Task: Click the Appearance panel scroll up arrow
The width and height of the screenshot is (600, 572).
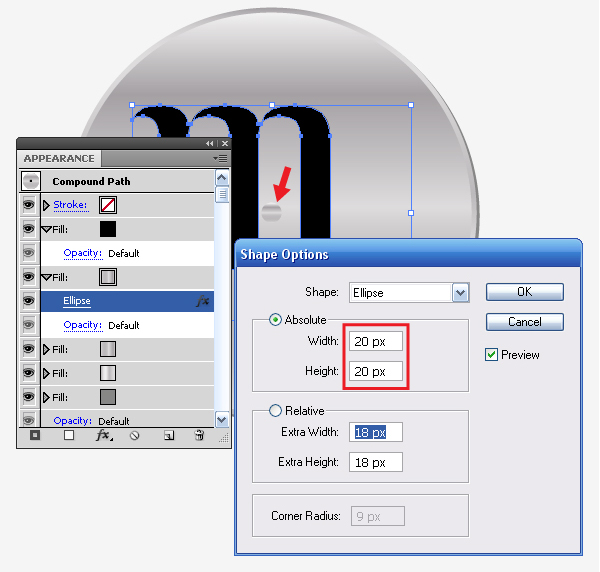Action: [222, 177]
